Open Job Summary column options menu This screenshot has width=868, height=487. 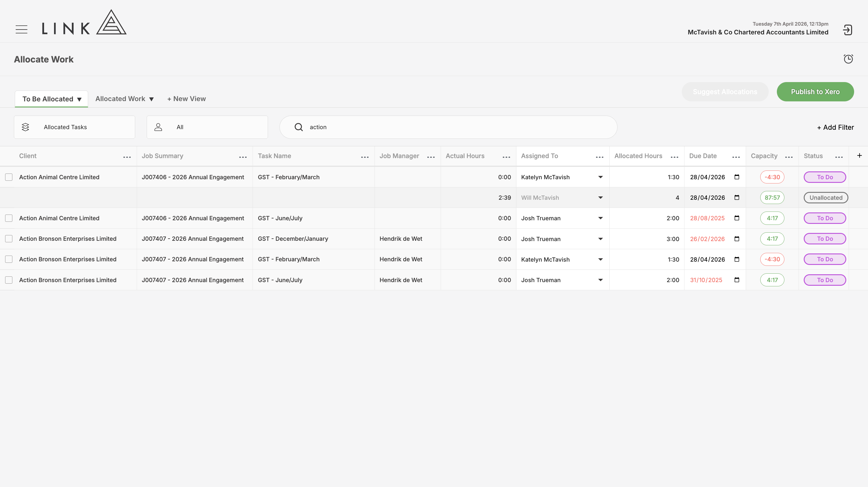point(243,157)
